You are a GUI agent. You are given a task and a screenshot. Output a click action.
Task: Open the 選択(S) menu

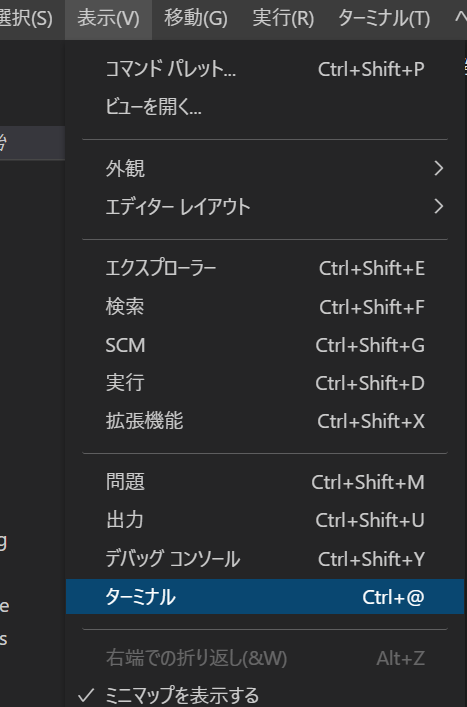point(26,19)
